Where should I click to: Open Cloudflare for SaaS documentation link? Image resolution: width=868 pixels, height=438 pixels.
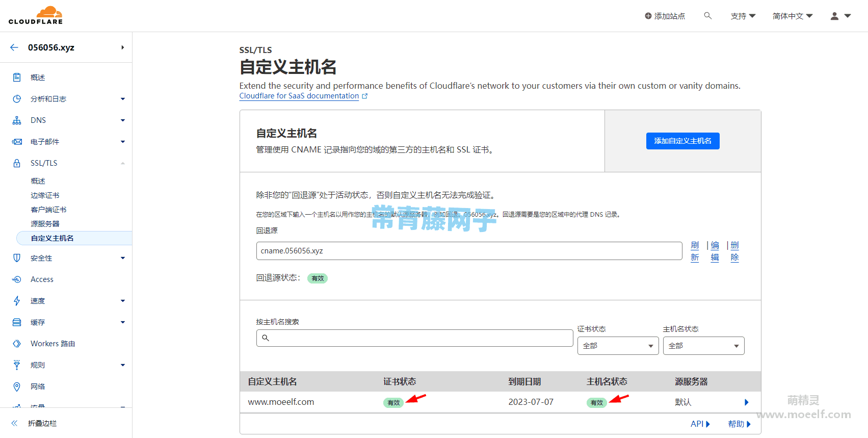click(299, 96)
